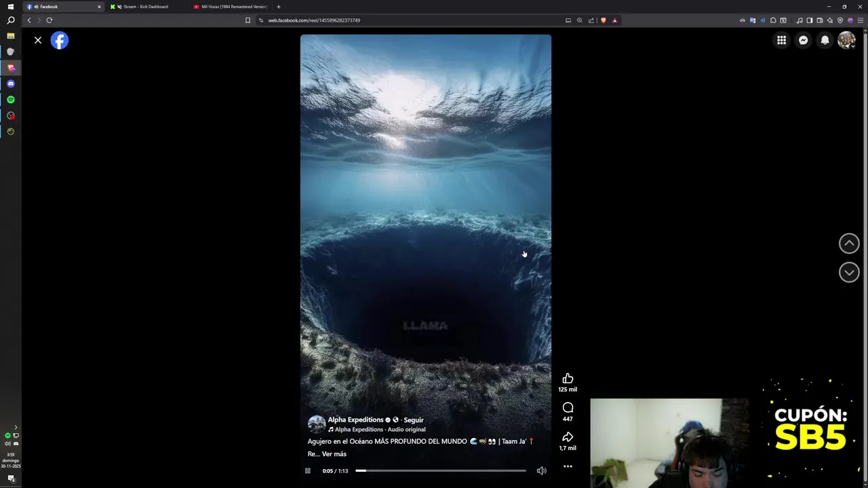Open Leo AI sparkle icon
Image resolution: width=868 pixels, height=488 pixels.
(x=829, y=20)
